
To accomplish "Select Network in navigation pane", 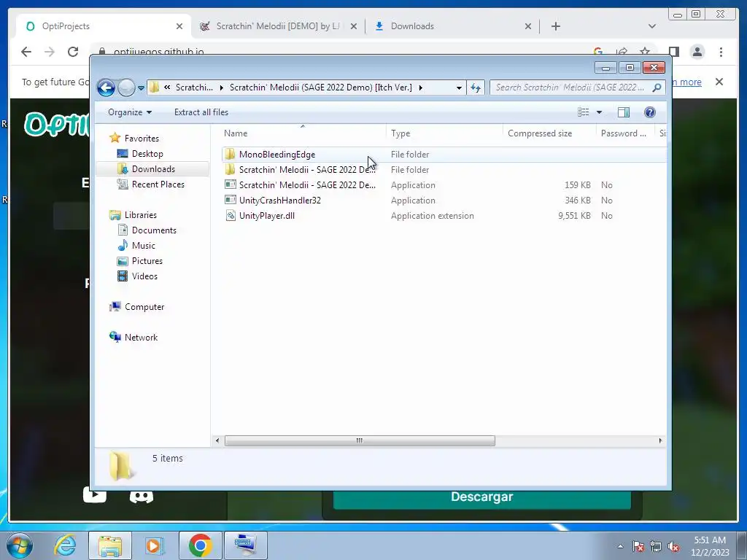I will coord(141,337).
